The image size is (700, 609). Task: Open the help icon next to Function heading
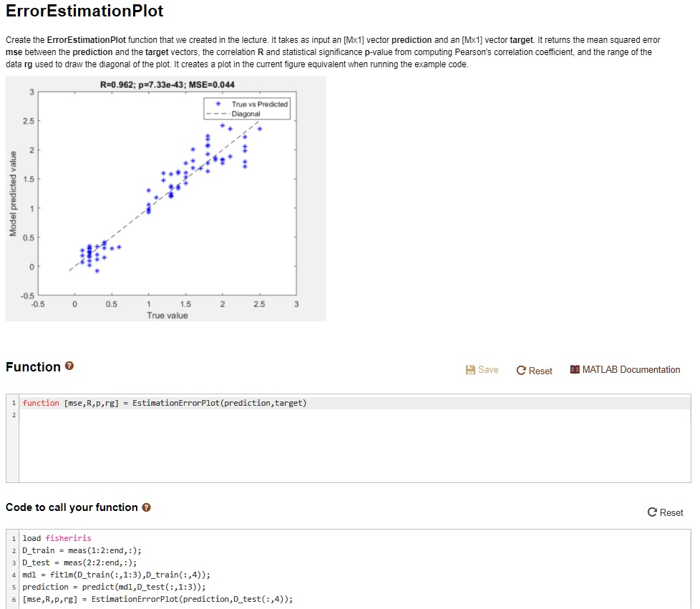pos(68,366)
